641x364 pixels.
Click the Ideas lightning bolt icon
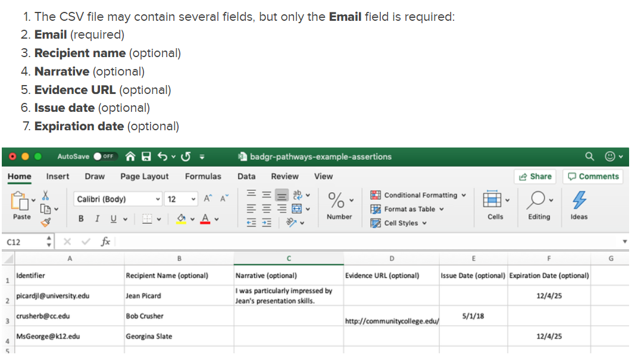[x=579, y=199]
